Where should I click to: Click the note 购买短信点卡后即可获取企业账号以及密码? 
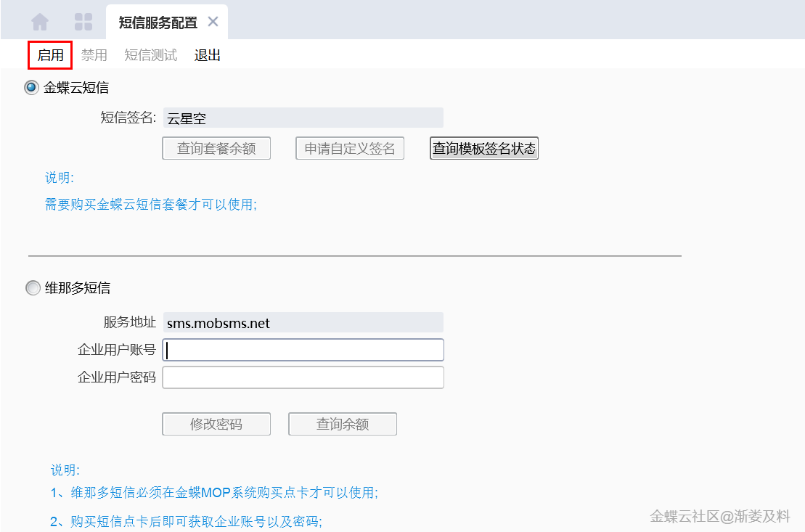tap(186, 522)
